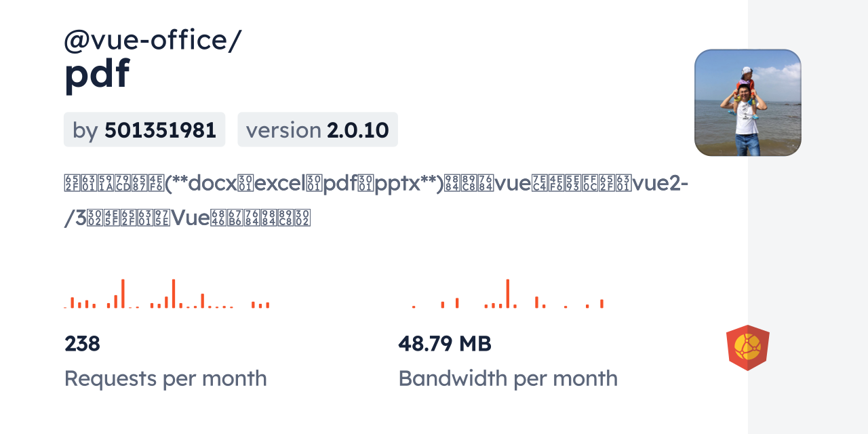
Task: Click the "Bandwidth per month" label
Action: pos(508,378)
